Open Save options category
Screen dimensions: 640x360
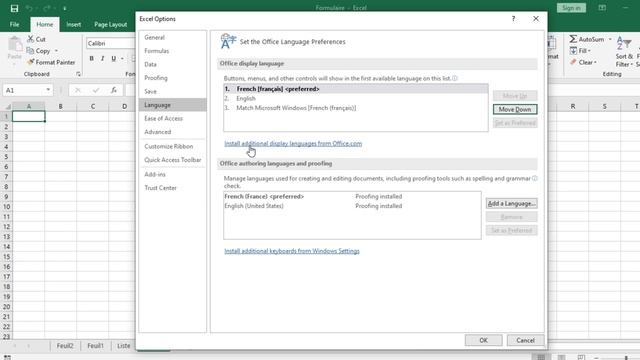click(172, 91)
